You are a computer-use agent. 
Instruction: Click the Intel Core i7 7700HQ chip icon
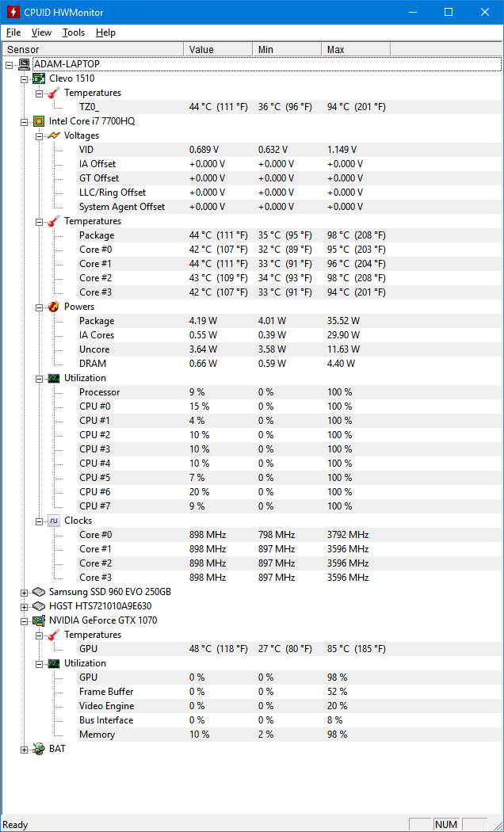click(39, 121)
